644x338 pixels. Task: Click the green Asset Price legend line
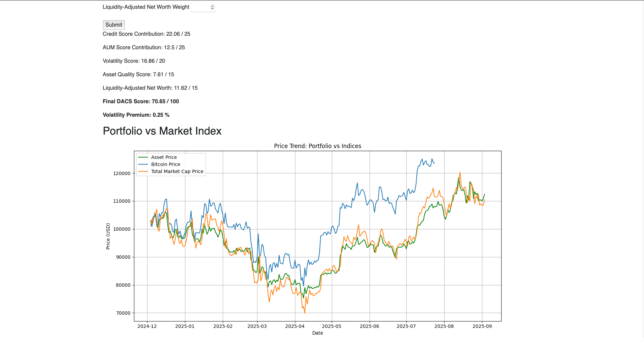pyautogui.click(x=143, y=157)
